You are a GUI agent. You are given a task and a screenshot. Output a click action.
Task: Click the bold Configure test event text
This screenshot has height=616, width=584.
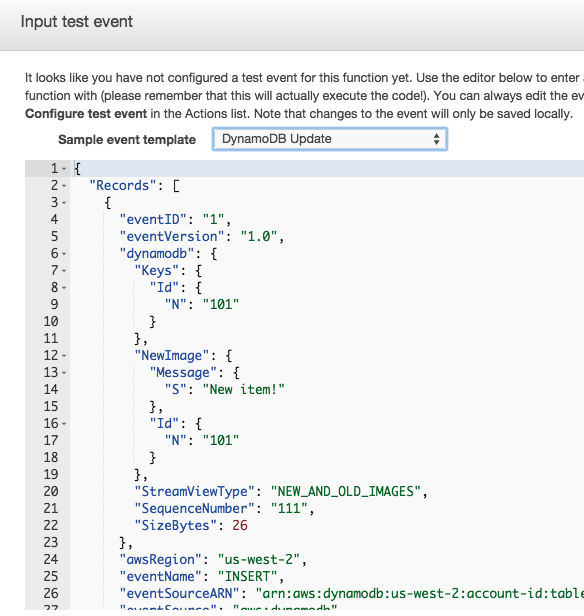[x=86, y=114]
